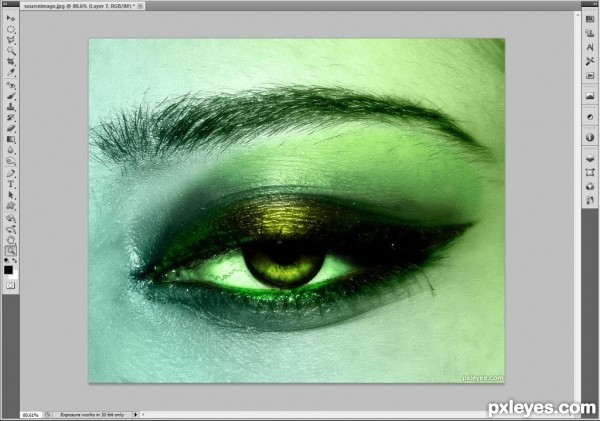Select the Crop tool
Screen dimensions: 600x421
11,61
